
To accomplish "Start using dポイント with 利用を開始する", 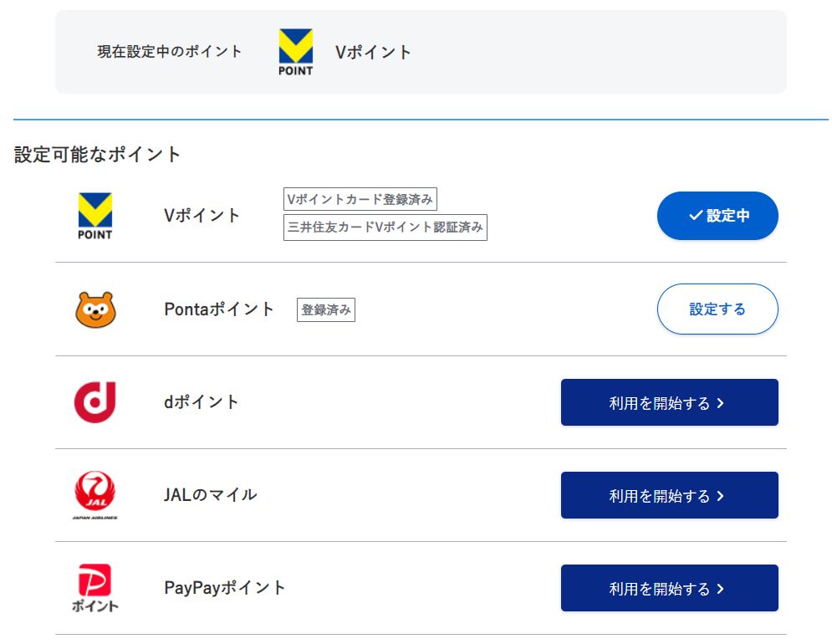I will point(669,402).
